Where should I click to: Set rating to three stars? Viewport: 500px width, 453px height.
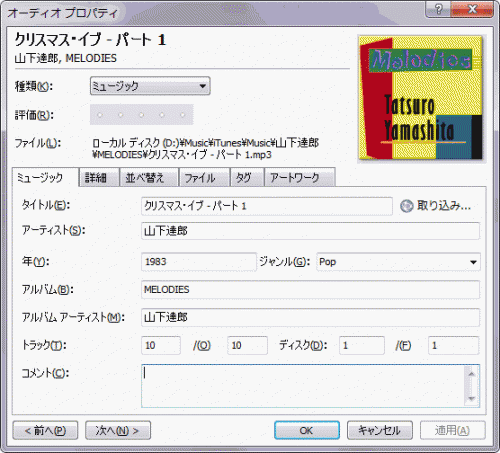(x=141, y=115)
